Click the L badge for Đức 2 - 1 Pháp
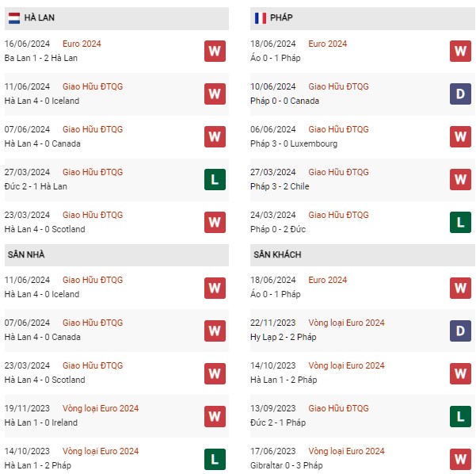Screen dimensions: 476x474 point(460,416)
